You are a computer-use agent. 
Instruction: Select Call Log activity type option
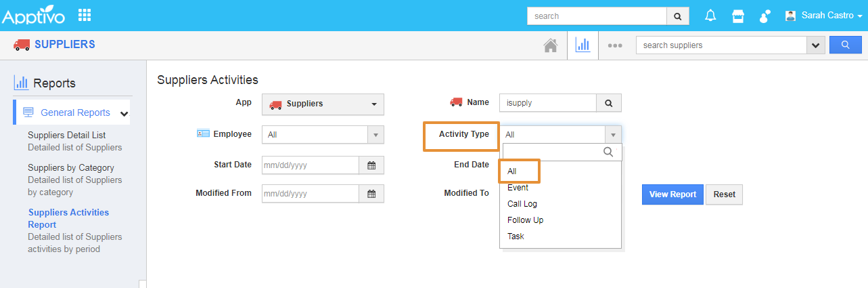click(522, 204)
